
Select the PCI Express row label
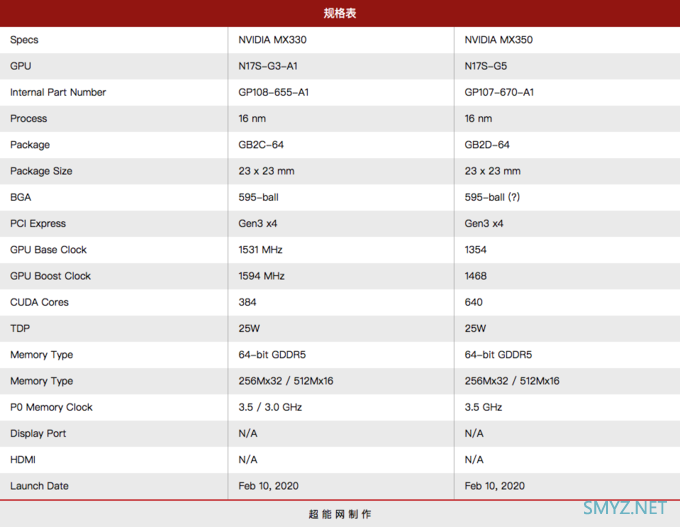click(x=38, y=223)
